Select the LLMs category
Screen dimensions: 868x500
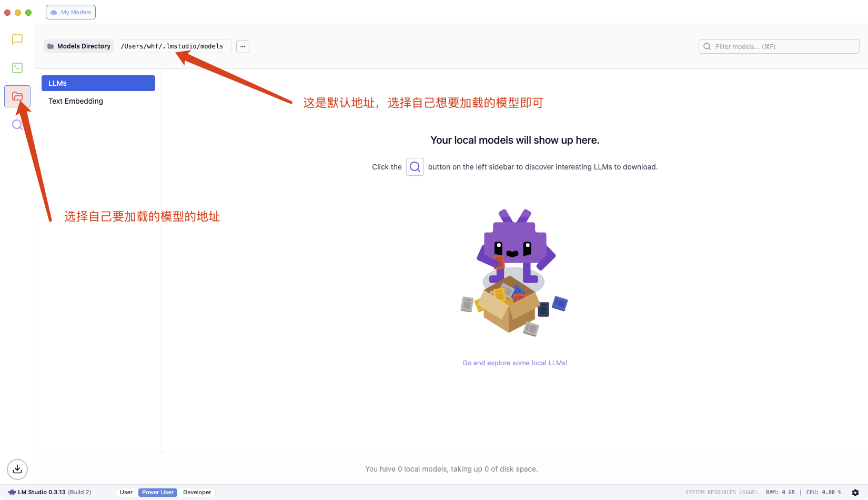pos(98,83)
